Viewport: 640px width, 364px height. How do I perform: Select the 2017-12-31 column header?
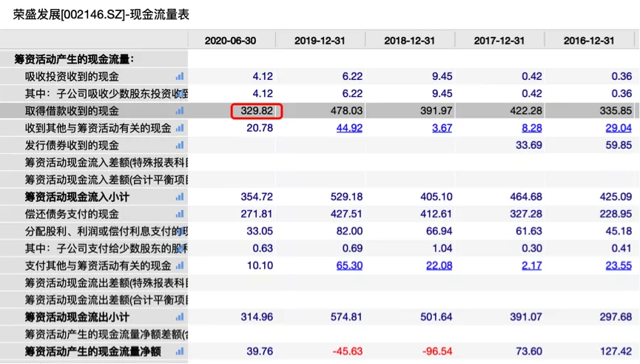(x=499, y=41)
